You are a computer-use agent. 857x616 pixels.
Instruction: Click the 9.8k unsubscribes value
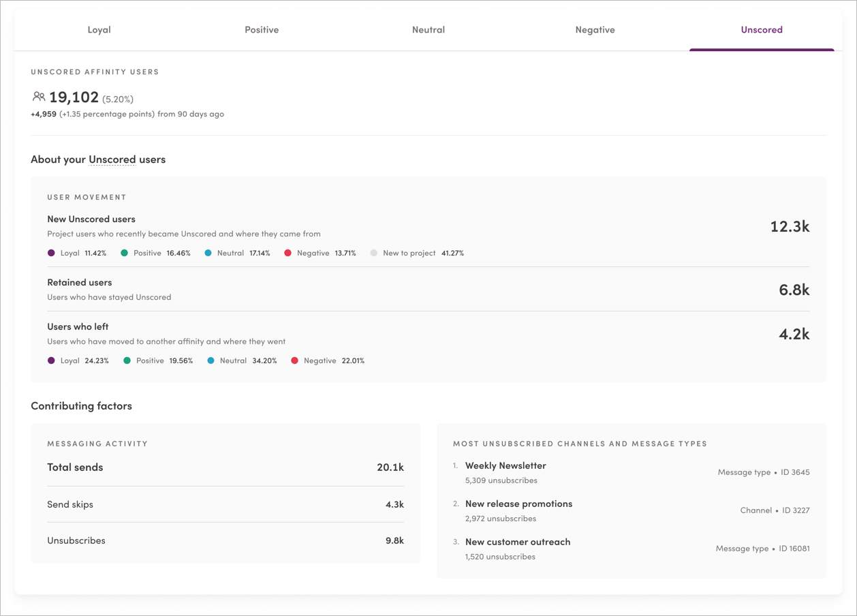pyautogui.click(x=394, y=540)
